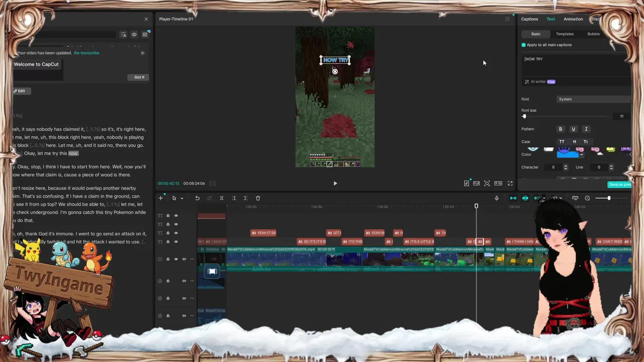Click the fullscreen icon in player
Screen dimensions: 644x362
510,184
